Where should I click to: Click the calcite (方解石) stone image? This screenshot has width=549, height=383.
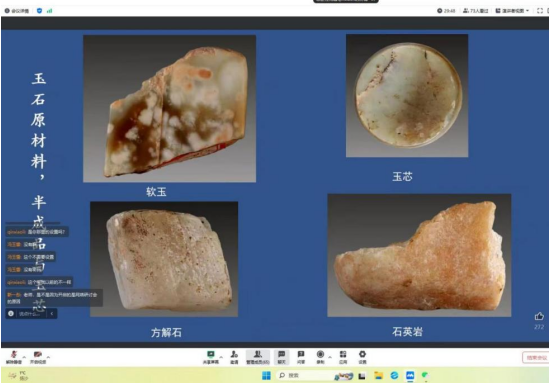(164, 259)
